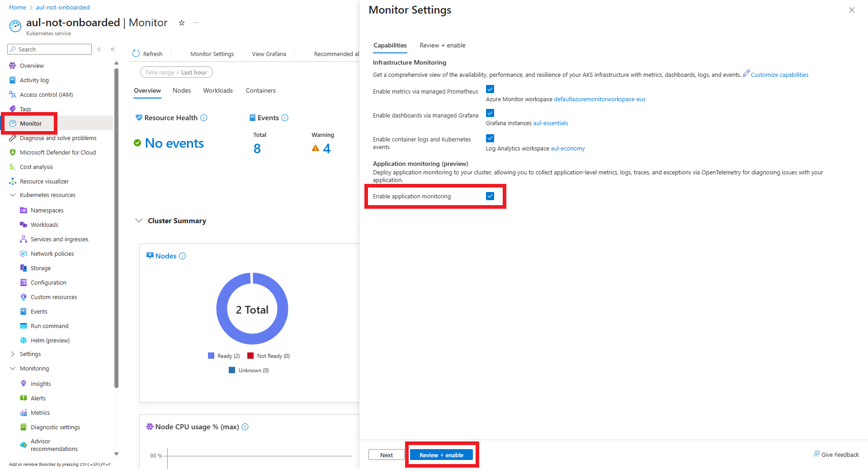868x469 pixels.
Task: Open the Resource Health info icon
Action: coord(204,118)
